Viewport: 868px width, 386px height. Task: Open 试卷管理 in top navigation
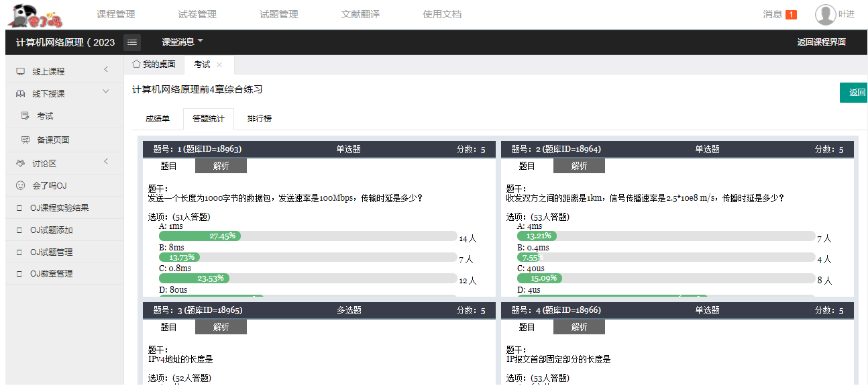tap(197, 14)
